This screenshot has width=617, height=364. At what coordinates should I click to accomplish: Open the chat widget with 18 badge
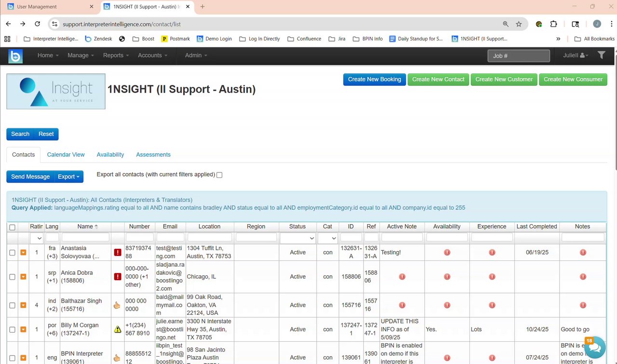coord(595,347)
